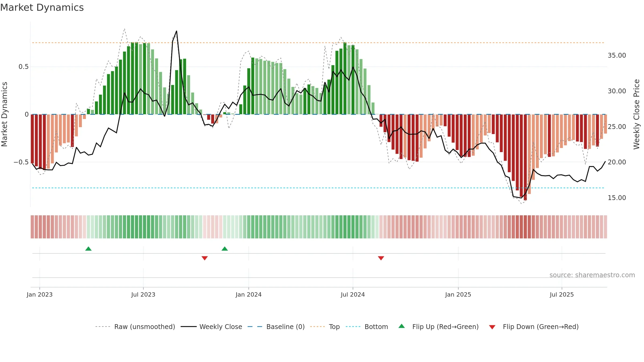Click the Jan 2025 x-axis label
The width and height of the screenshot is (644, 362).
tap(458, 294)
